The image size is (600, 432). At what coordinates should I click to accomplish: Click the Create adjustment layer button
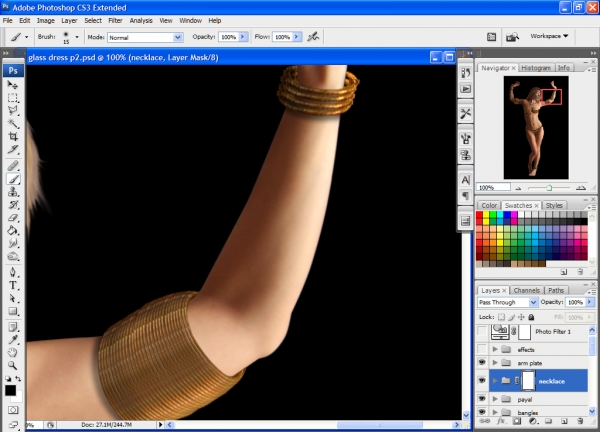[x=532, y=421]
